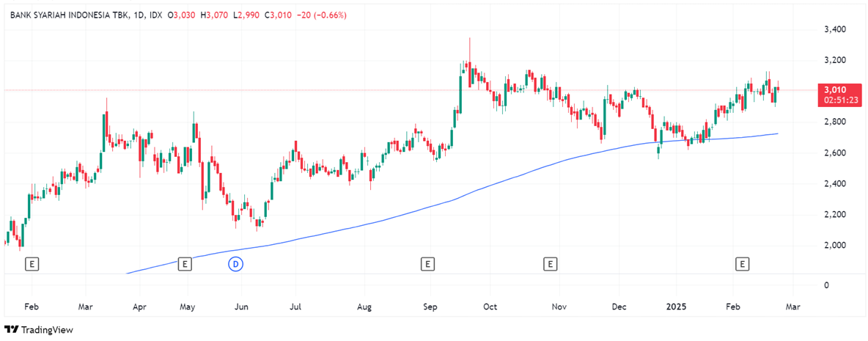Screen dimensions: 868x341
Task: Click the 1D interval label in the title
Action: coord(138,15)
